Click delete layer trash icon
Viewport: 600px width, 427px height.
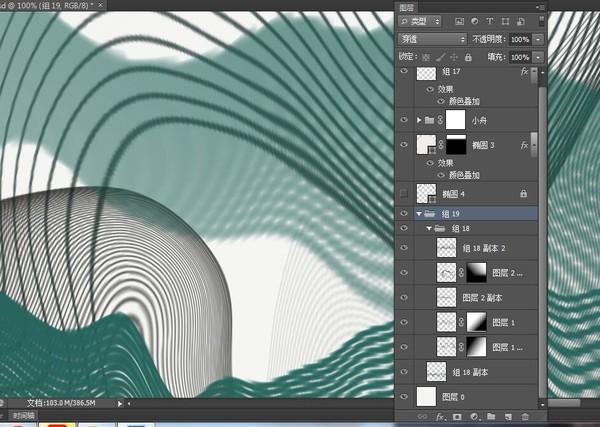click(x=525, y=416)
